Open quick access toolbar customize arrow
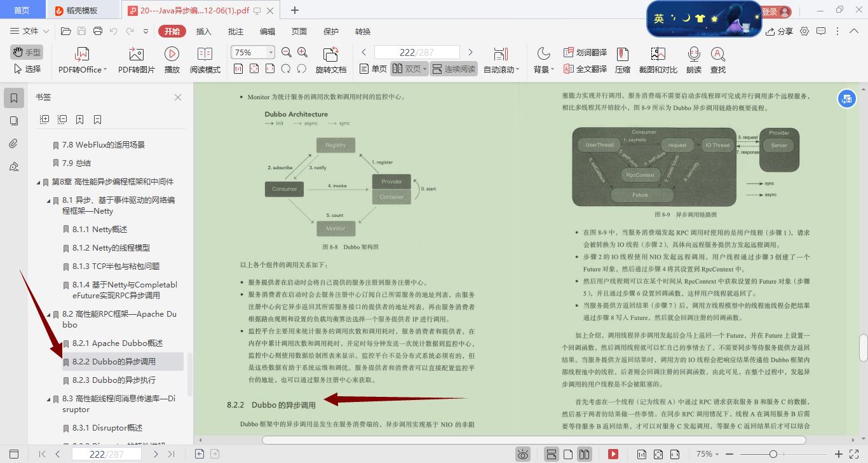The image size is (868, 463). coord(146,31)
